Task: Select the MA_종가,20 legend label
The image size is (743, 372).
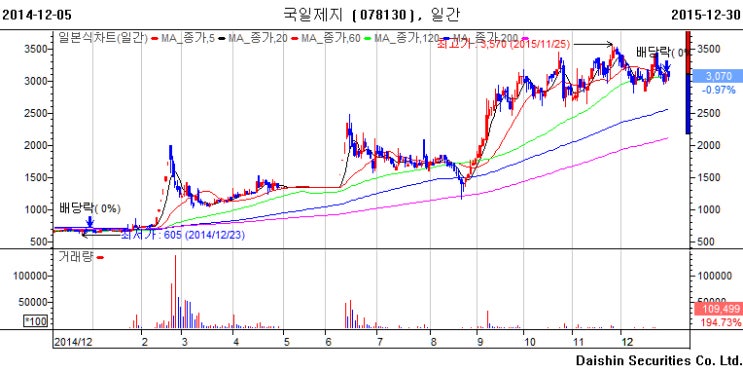Action: click(x=258, y=38)
